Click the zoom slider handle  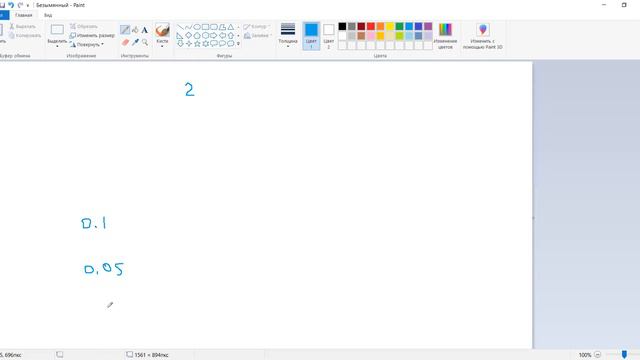624,354
